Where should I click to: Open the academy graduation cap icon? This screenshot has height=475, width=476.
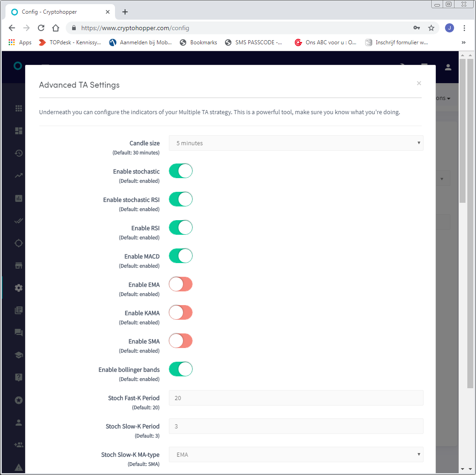point(19,355)
